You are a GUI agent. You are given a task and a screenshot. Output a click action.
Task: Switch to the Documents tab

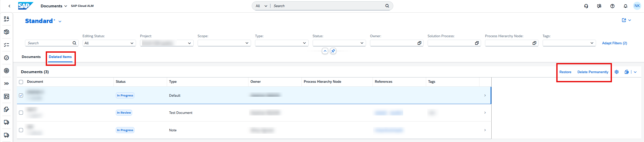[x=31, y=57]
